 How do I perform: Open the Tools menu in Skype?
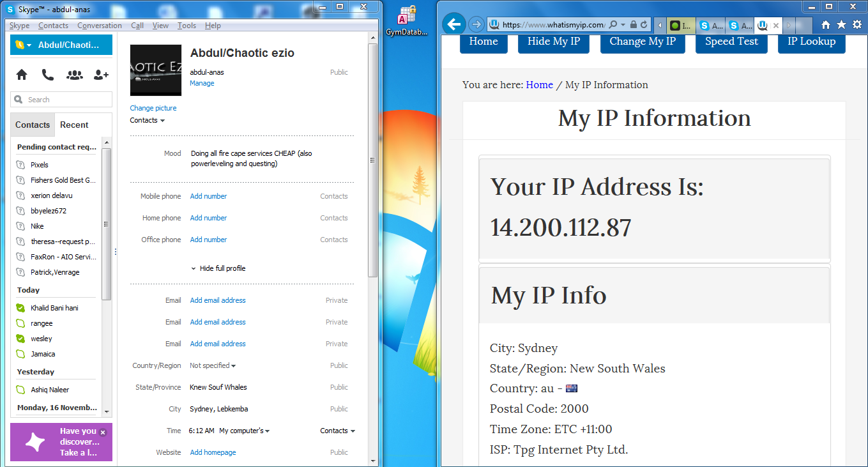tap(187, 26)
